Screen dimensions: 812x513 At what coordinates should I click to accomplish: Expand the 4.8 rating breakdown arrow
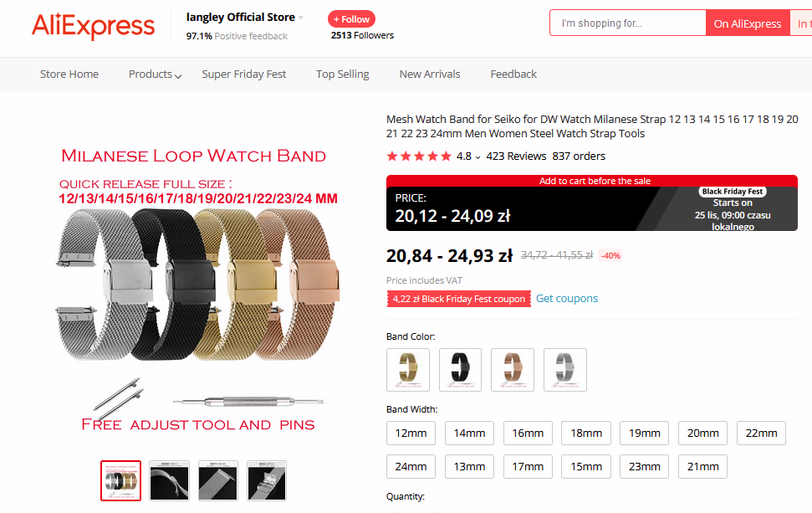point(477,157)
